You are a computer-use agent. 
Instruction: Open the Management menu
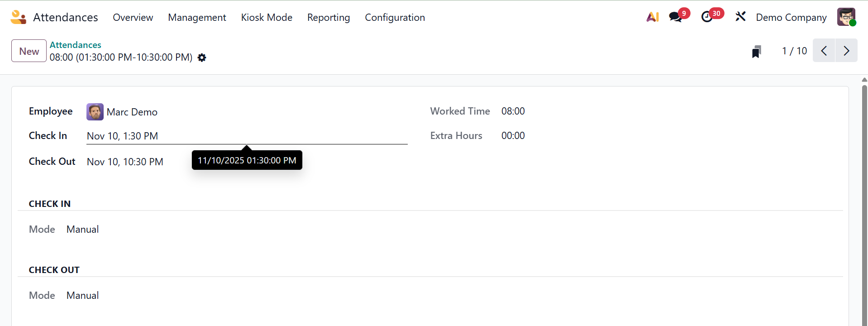click(x=197, y=17)
